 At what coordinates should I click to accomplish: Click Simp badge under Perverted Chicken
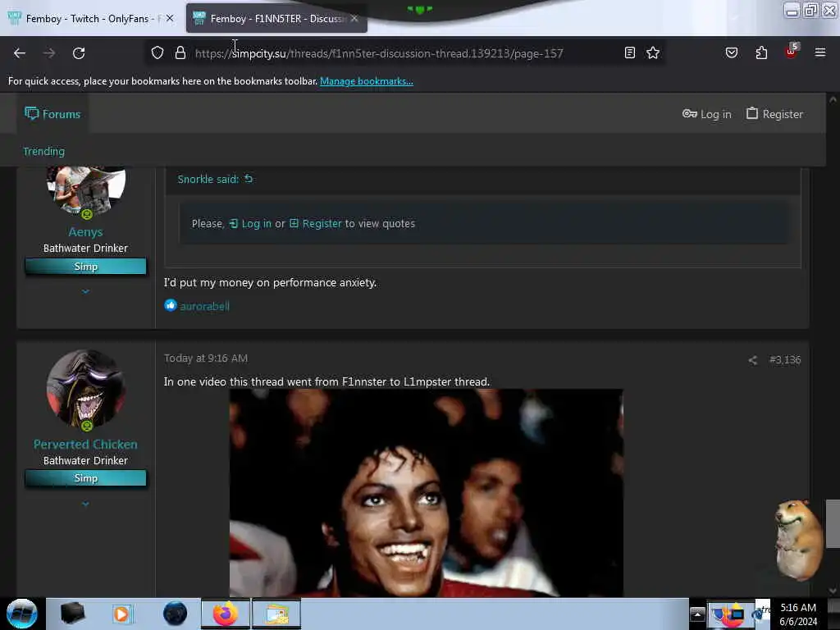[85, 478]
